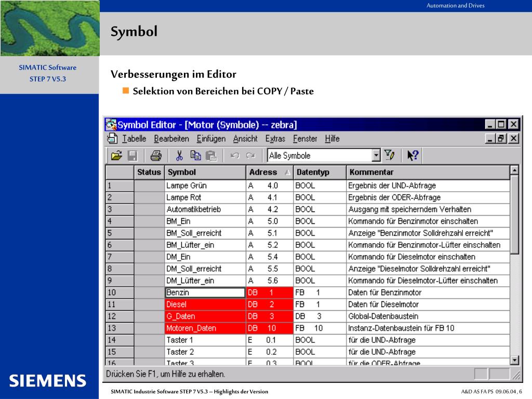Click the address cell A 4.0

pos(270,185)
